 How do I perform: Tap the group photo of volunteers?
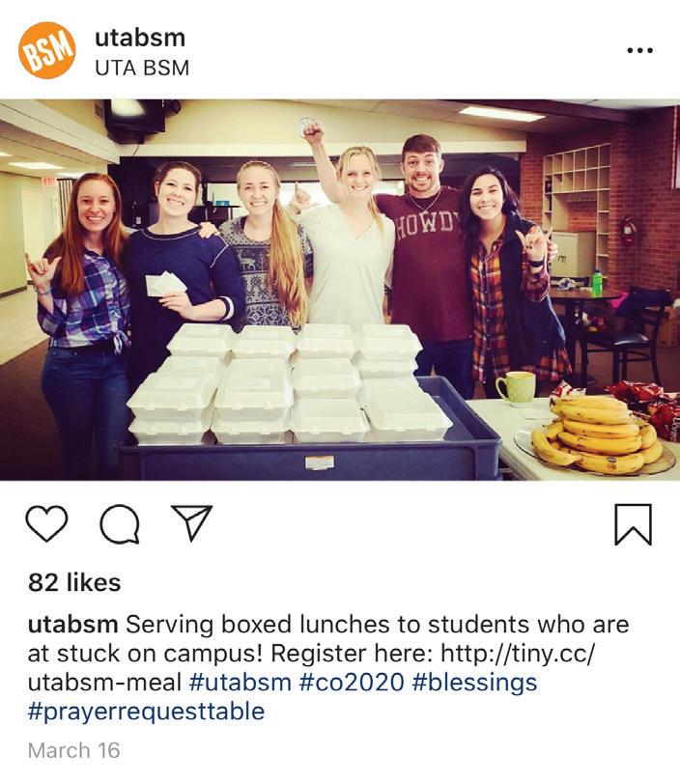coord(340,290)
